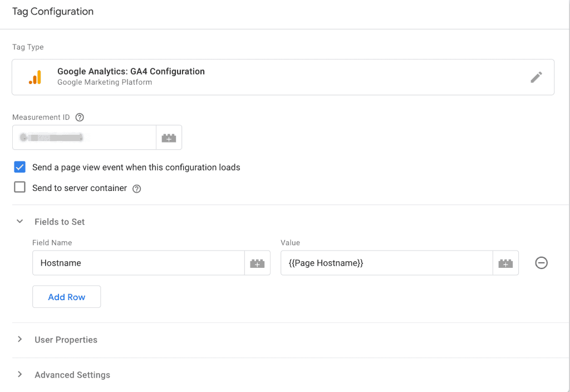Image resolution: width=570 pixels, height=392 pixels.
Task: Uncheck the page view event checkbox
Action: click(x=19, y=166)
